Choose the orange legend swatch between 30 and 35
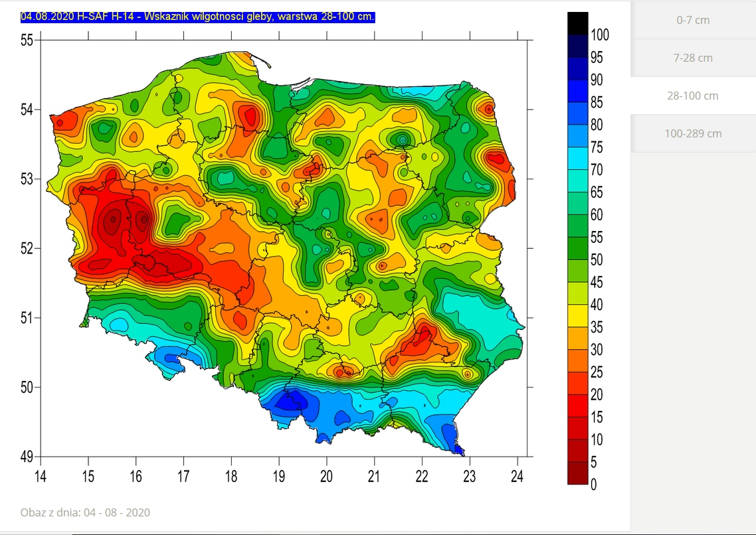The height and width of the screenshot is (535, 756). click(577, 339)
